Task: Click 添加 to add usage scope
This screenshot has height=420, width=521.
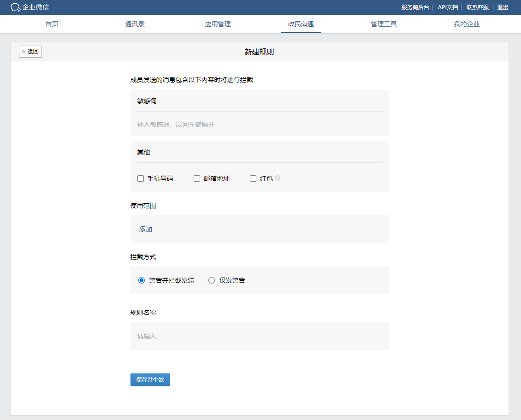Action: tap(146, 229)
